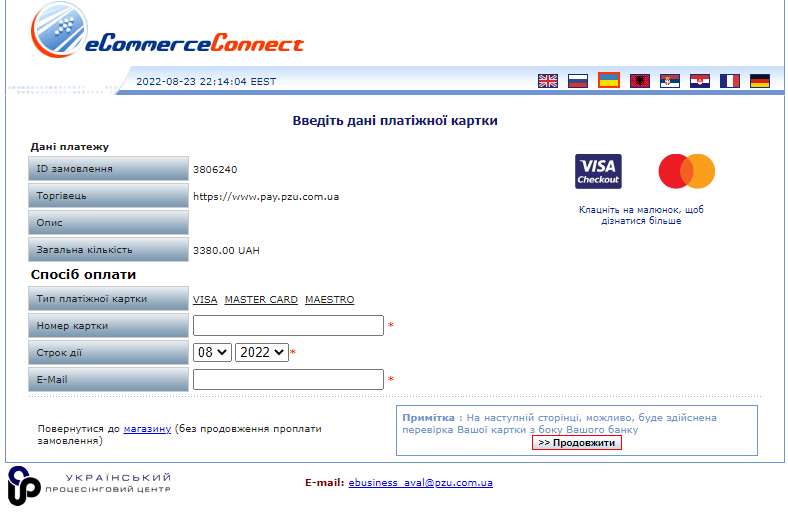Select MASTER CARD card type
788x527 pixels.
[x=261, y=300]
